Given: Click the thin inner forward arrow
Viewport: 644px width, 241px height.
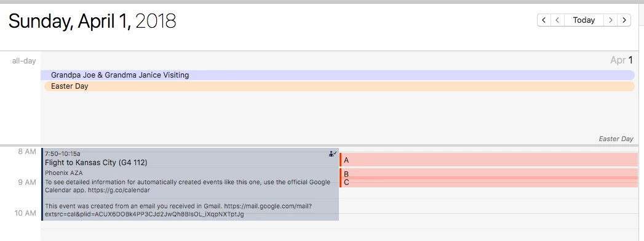Looking at the screenshot, I should tap(610, 20).
